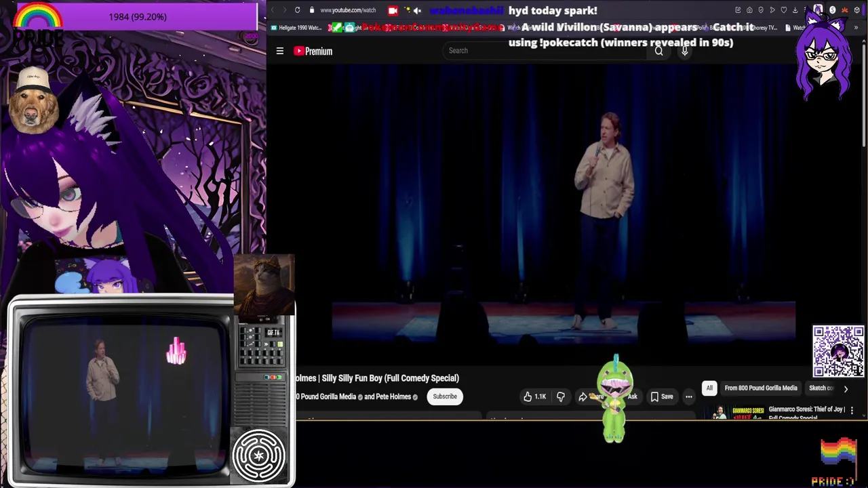Click the rainbow Pride logo top left
Screen dimensions: 868x488
(39, 26)
